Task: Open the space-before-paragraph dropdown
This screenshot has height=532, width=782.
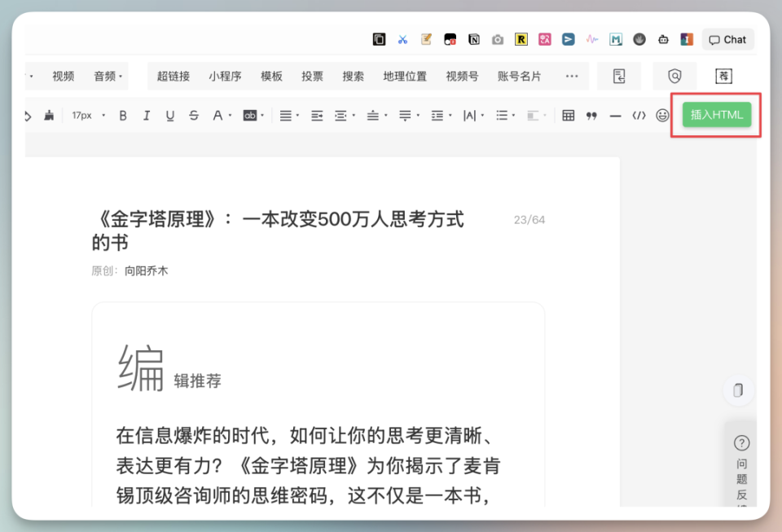Action: (x=376, y=116)
